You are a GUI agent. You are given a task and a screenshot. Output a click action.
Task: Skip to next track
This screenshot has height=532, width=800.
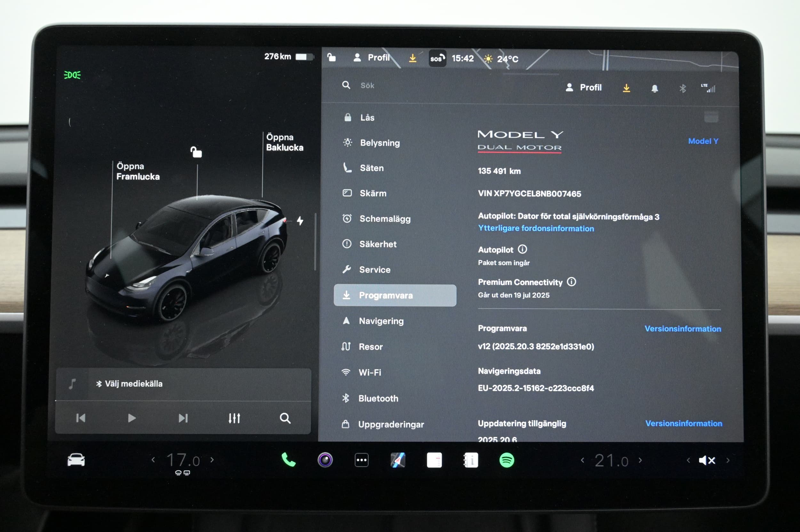point(183,418)
